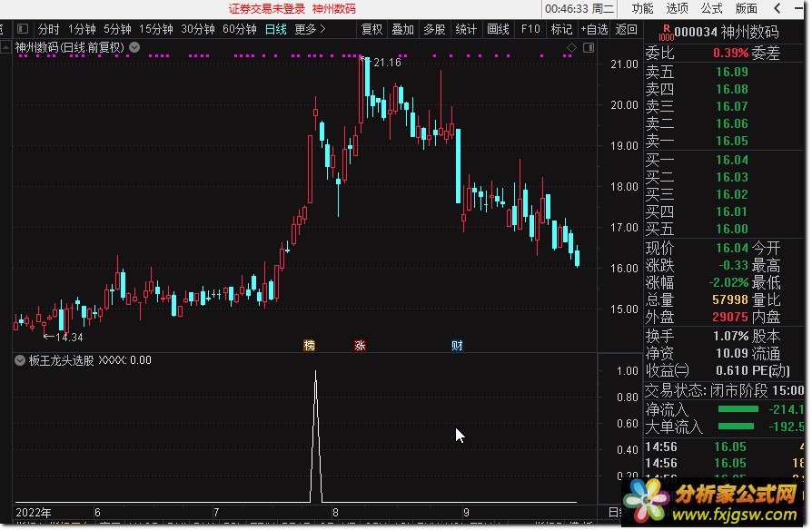The width and height of the screenshot is (812, 530).
Task: Select the 60分钟 period
Action: pyautogui.click(x=239, y=30)
